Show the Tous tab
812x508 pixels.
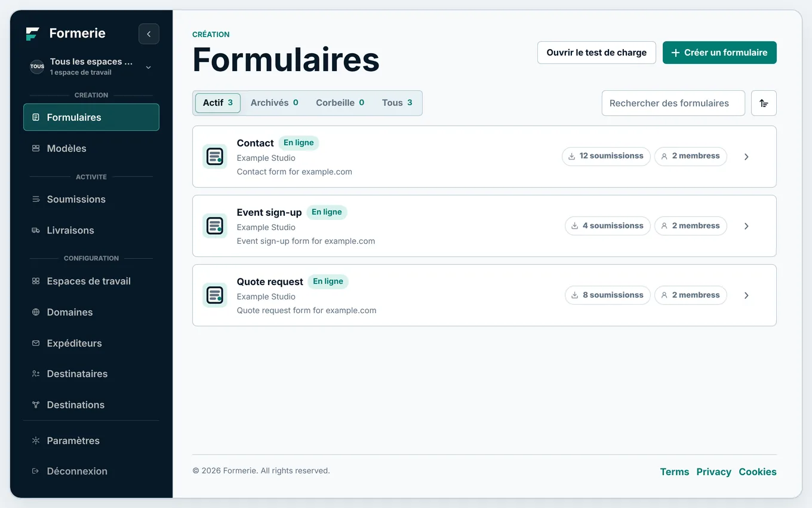point(397,103)
